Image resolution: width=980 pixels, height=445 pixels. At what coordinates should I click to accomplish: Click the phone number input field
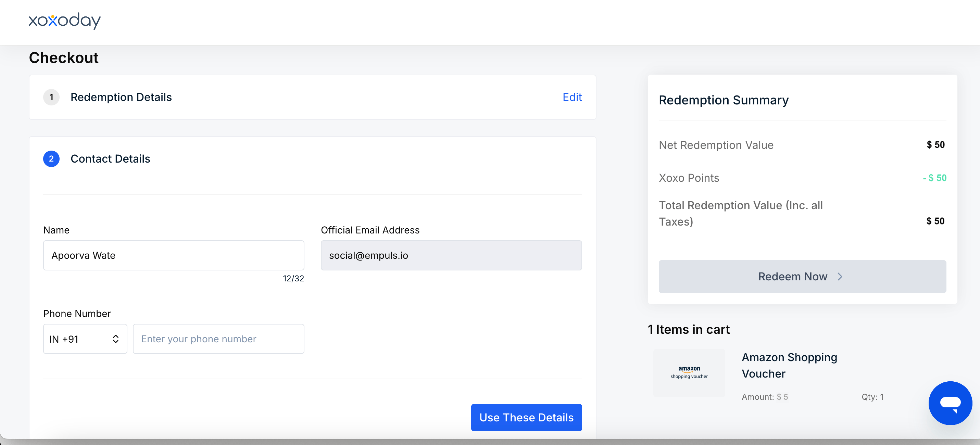point(218,339)
